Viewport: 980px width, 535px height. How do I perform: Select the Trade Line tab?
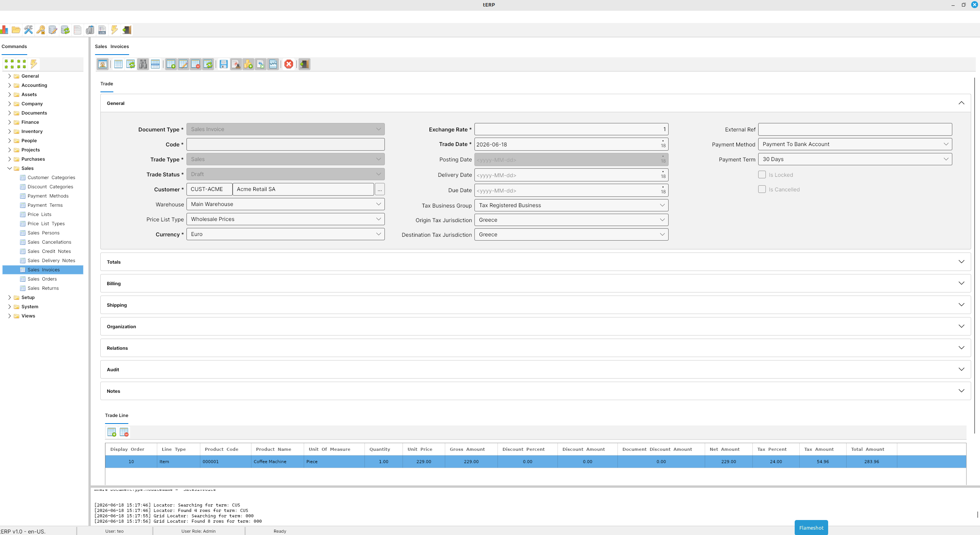tap(116, 415)
